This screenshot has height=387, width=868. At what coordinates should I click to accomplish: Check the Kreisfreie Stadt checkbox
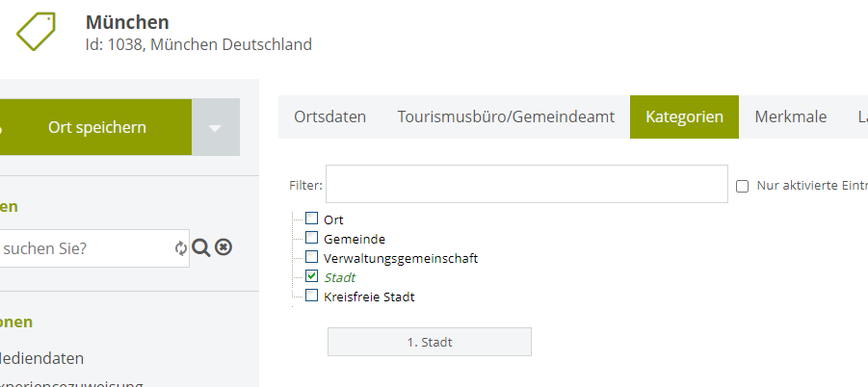pyautogui.click(x=312, y=296)
